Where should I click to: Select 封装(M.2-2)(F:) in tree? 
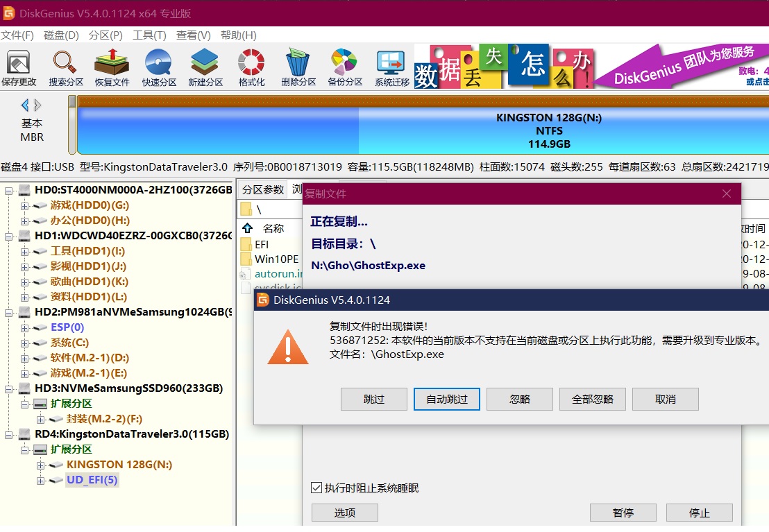(x=105, y=419)
